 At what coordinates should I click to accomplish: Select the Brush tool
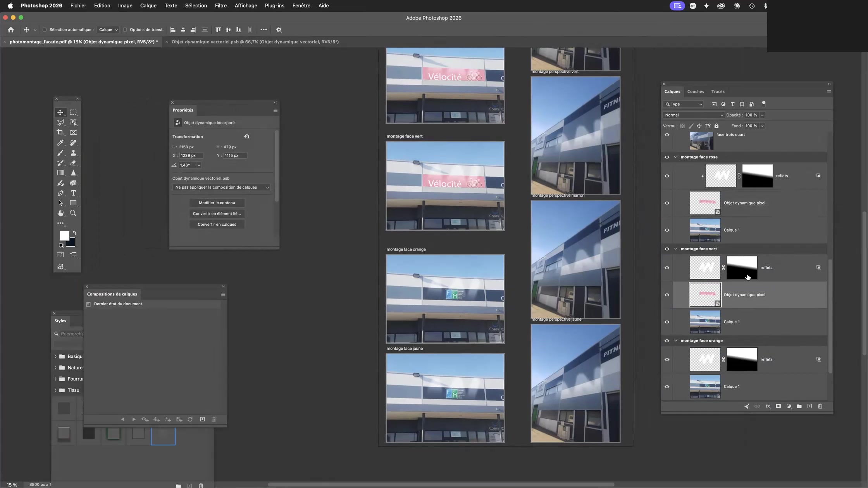tap(60, 153)
